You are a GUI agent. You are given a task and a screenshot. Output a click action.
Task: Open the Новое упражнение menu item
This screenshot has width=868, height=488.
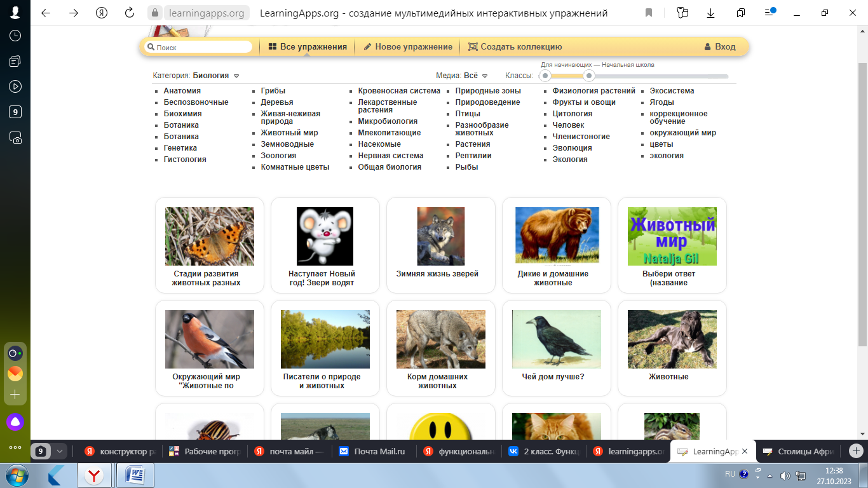[x=407, y=46]
